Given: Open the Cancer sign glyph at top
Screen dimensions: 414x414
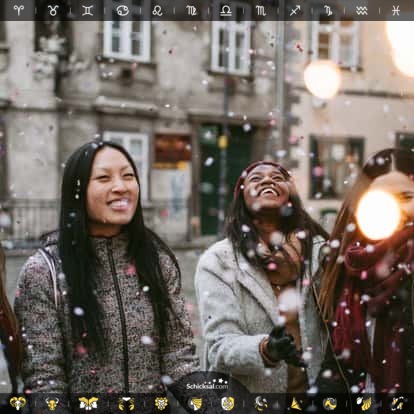Looking at the screenshot, I should tap(122, 10).
